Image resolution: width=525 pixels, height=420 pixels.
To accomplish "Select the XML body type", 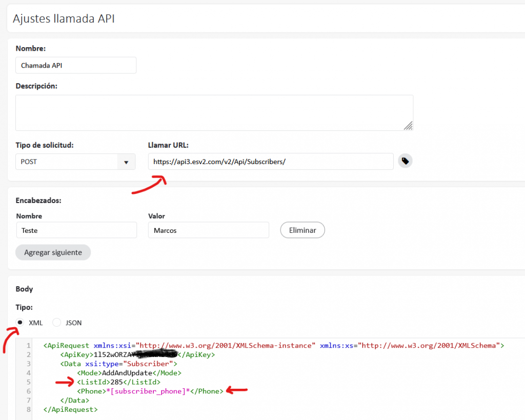I will tap(21, 323).
